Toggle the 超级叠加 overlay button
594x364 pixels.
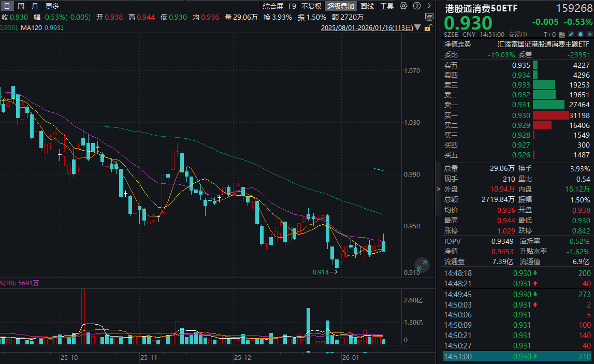click(340, 6)
